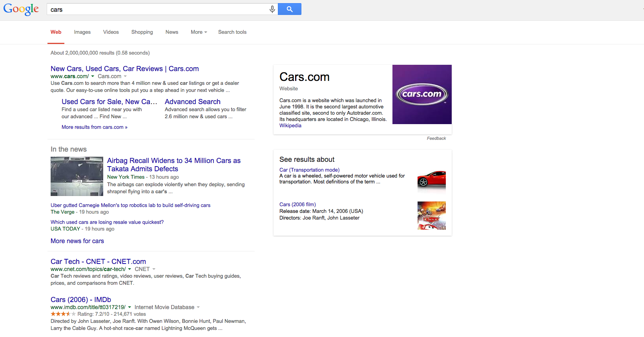The width and height of the screenshot is (644, 337).
Task: Click the cars.com purple logo image
Action: point(422,94)
